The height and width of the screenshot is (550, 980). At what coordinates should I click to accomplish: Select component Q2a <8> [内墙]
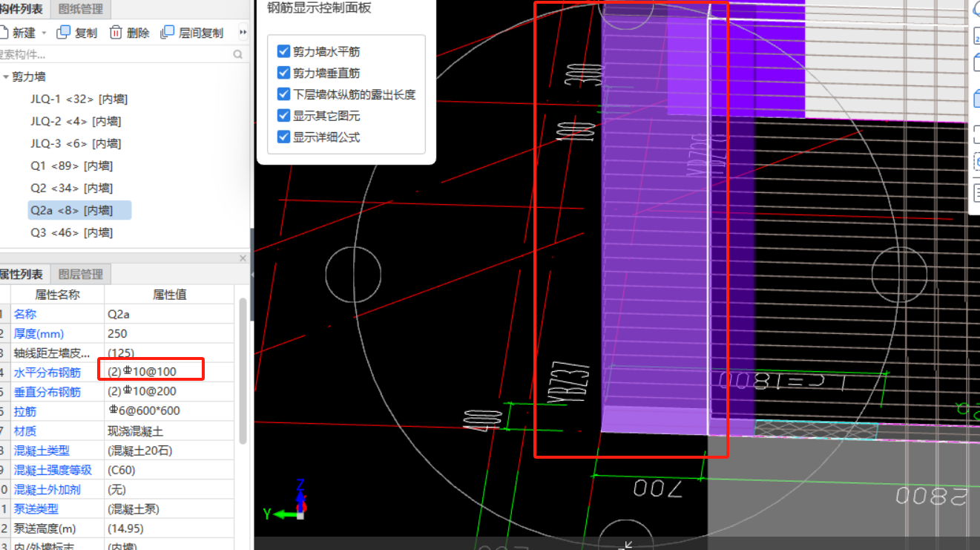79,210
